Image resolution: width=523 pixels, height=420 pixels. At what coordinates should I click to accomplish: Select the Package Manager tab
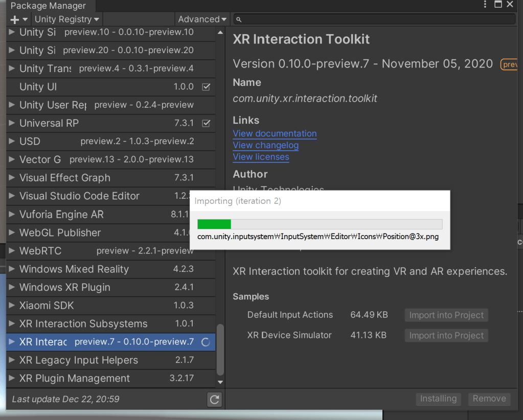48,6
